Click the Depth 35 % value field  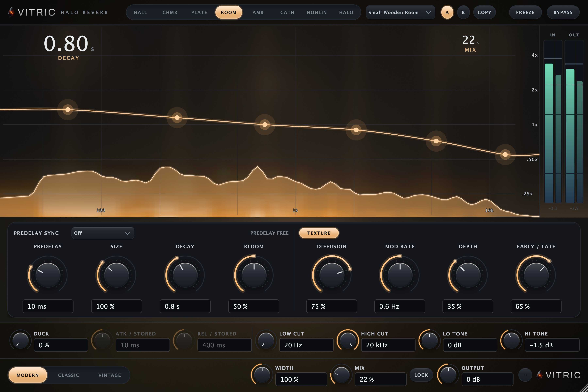[x=468, y=306]
